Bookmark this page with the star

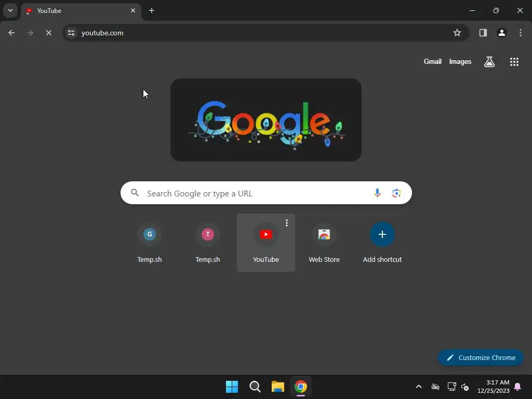point(457,33)
